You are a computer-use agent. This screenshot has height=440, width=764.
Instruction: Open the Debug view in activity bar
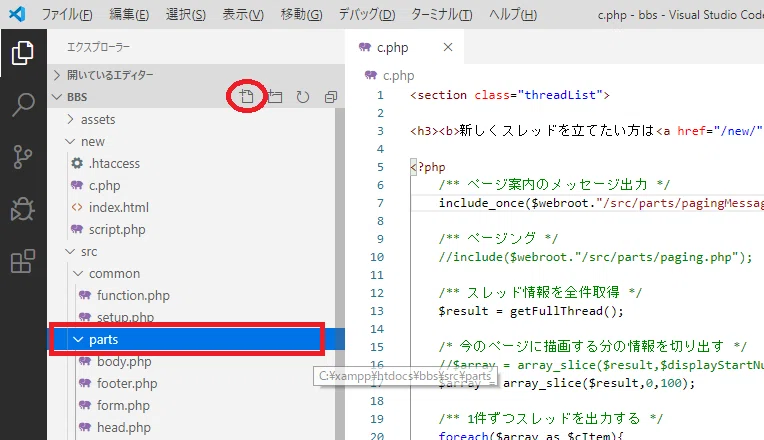coord(22,209)
